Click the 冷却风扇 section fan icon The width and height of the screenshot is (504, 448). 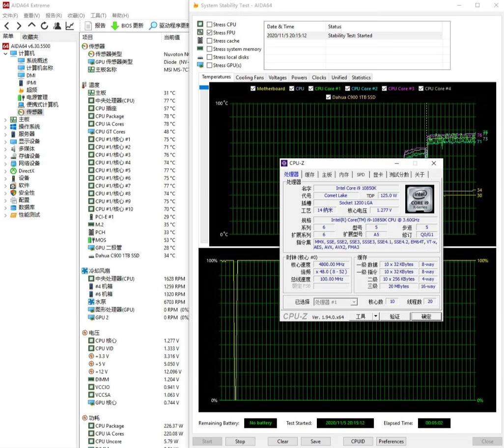(84, 271)
